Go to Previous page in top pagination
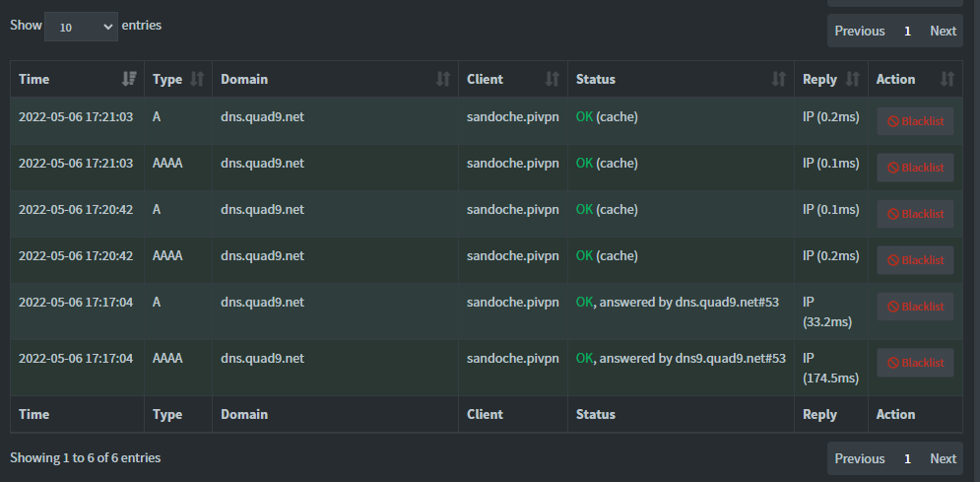 [860, 31]
